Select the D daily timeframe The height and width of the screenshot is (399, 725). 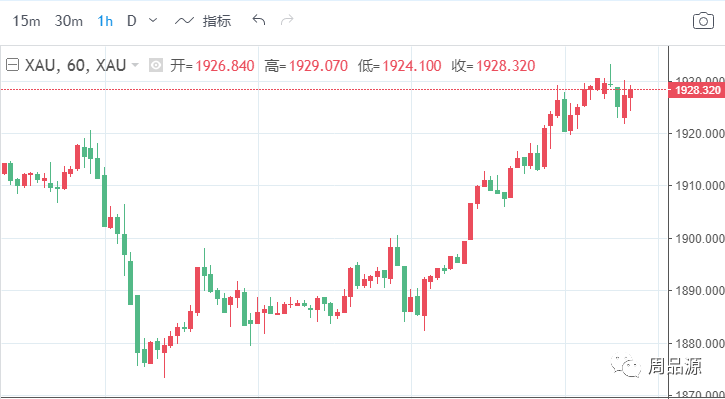(132, 21)
